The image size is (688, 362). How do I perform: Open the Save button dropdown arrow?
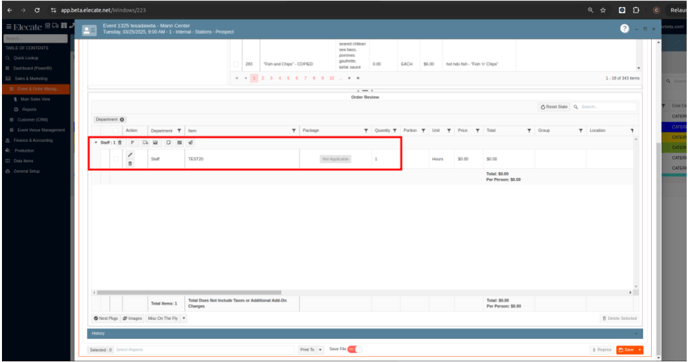point(640,350)
